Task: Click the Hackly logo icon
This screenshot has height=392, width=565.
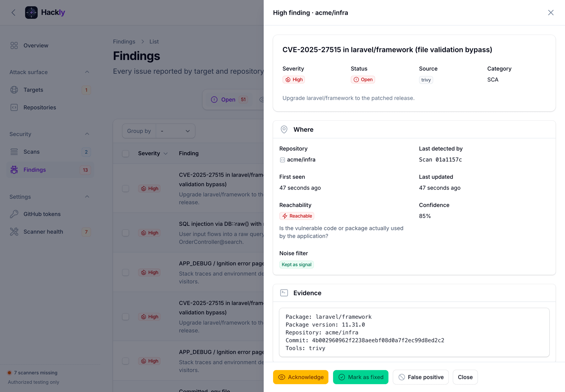Action: click(31, 13)
